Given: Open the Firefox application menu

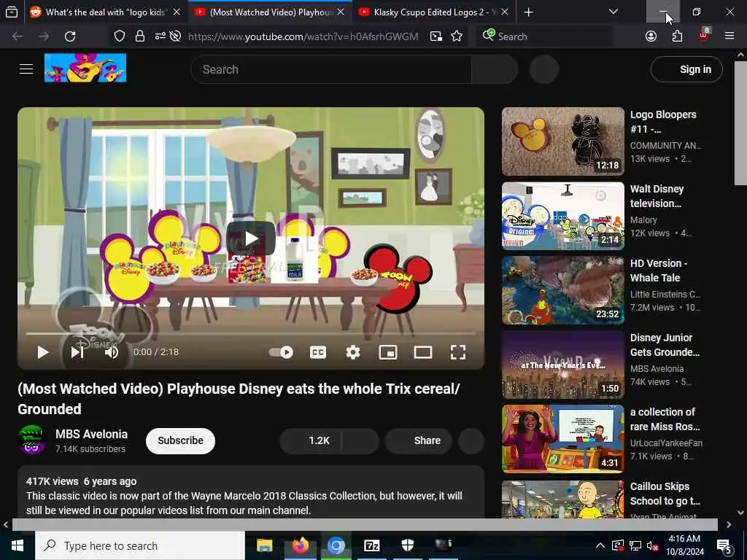Looking at the screenshot, I should [729, 36].
